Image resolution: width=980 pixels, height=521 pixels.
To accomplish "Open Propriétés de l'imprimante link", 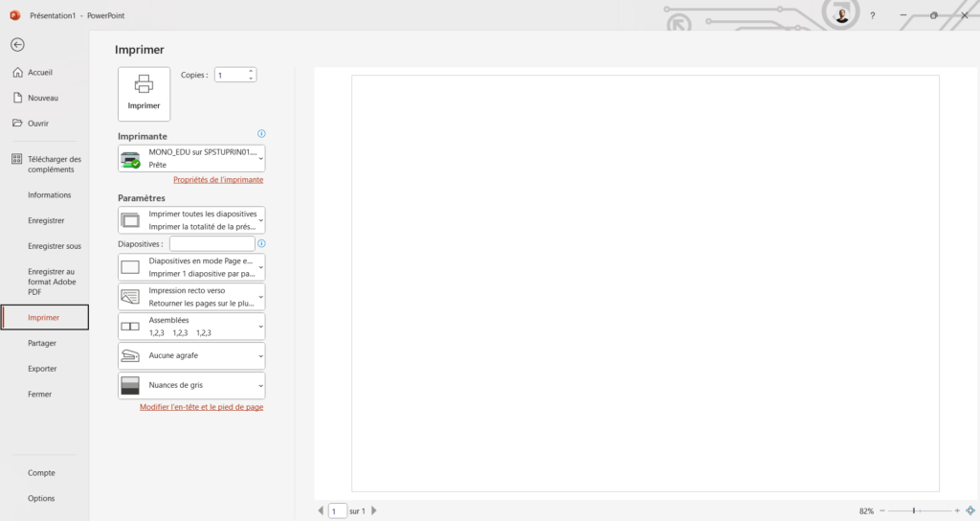I will [218, 180].
